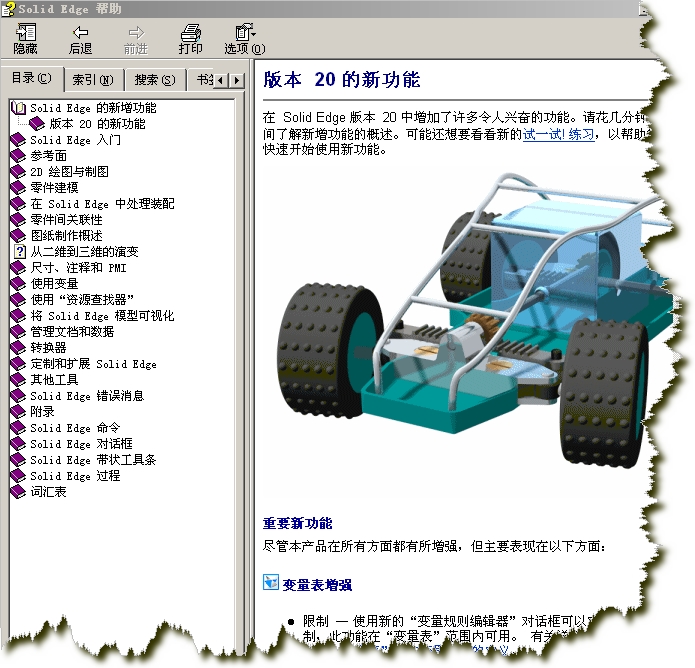Image resolution: width=695 pixels, height=668 pixels.
Task: Click book icon beside 'Solid Edge 对话框'
Action: click(x=18, y=444)
